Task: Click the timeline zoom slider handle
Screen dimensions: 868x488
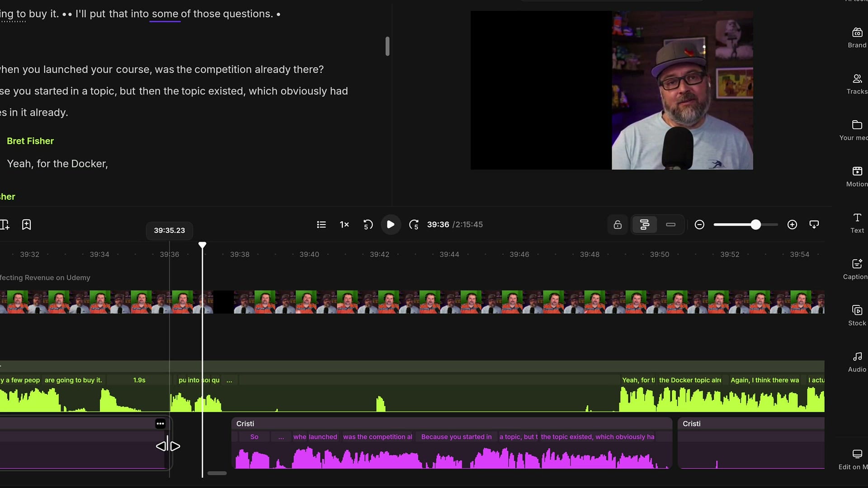Action: [755, 225]
